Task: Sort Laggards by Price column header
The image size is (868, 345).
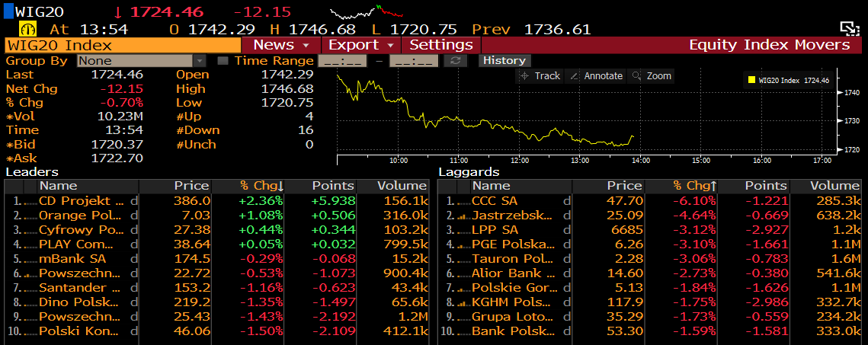Action: pos(608,186)
